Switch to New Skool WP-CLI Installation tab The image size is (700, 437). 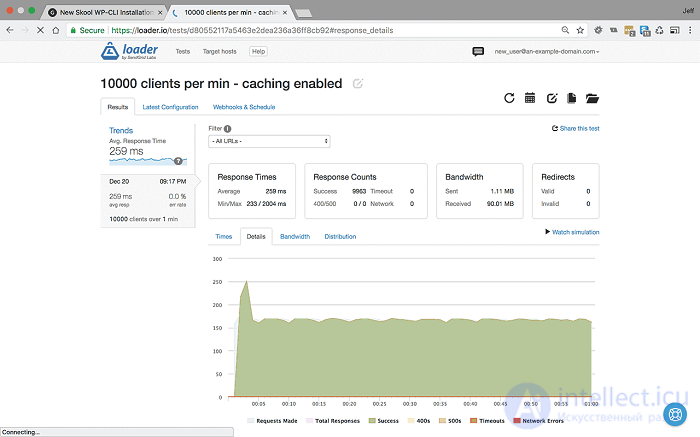(x=105, y=12)
